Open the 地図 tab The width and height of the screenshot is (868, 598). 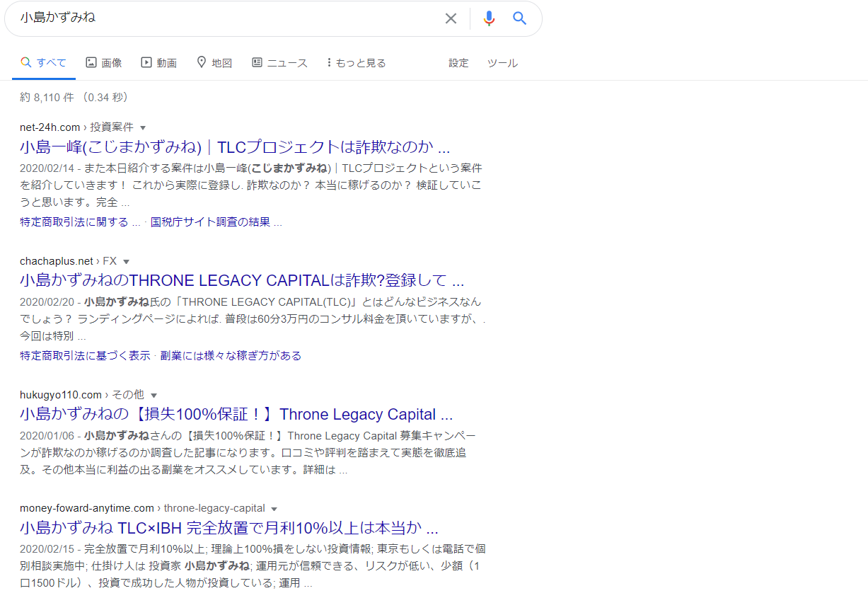click(214, 63)
